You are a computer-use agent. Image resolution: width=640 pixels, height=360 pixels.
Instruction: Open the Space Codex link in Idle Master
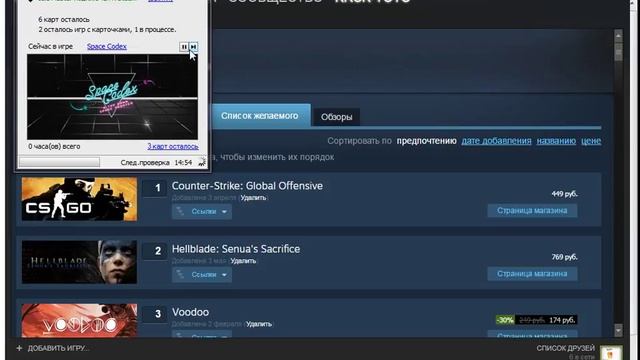107,47
